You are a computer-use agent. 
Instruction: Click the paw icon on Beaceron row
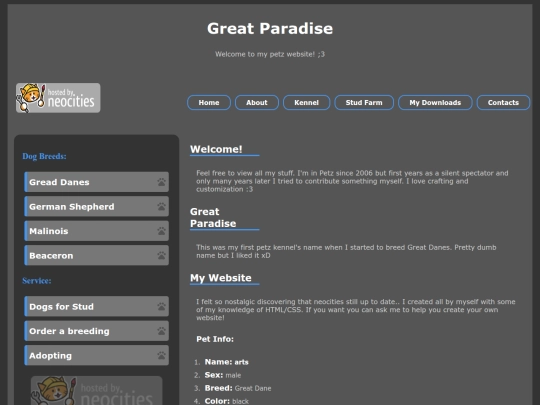point(162,255)
